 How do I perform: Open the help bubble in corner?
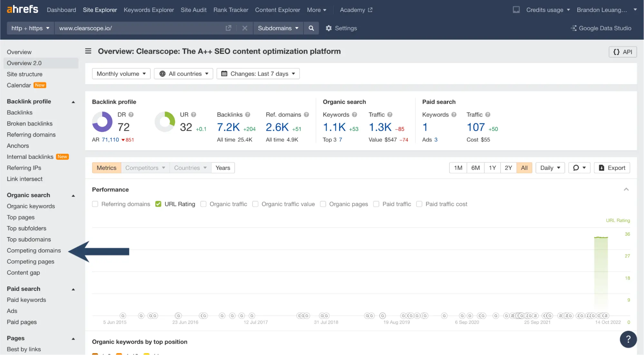tap(628, 339)
